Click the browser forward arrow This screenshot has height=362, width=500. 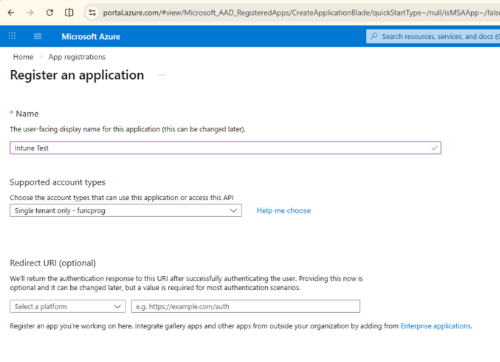tap(30, 13)
